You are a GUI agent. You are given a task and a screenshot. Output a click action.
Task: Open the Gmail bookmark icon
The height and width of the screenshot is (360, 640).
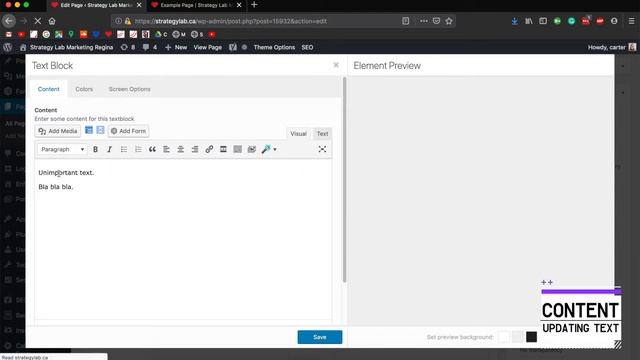click(9, 34)
